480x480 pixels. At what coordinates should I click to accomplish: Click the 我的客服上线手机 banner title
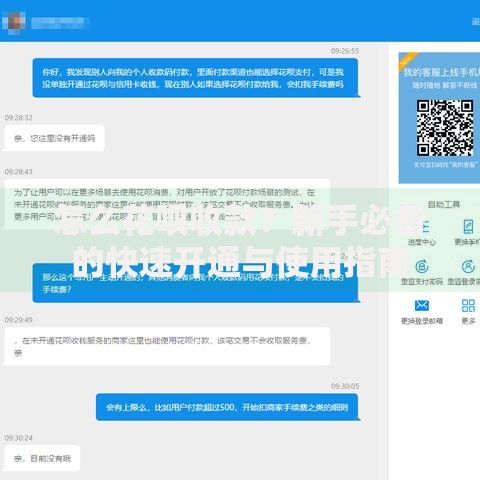[x=441, y=72]
